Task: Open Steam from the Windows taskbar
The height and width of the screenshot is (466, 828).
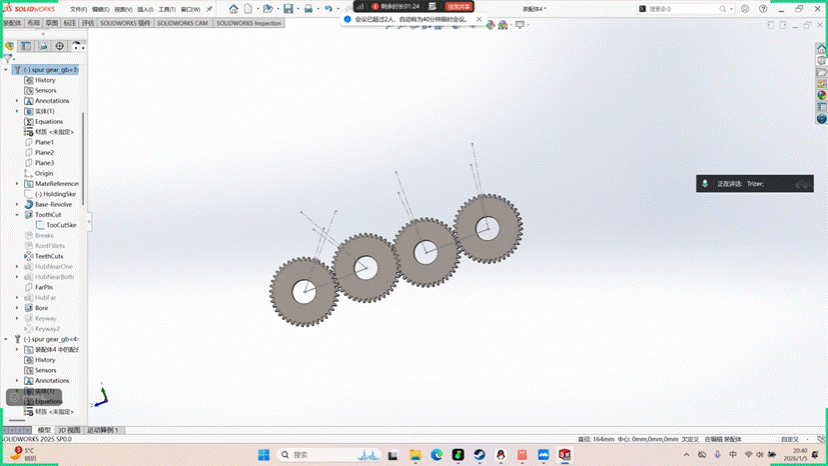Action: 478,455
